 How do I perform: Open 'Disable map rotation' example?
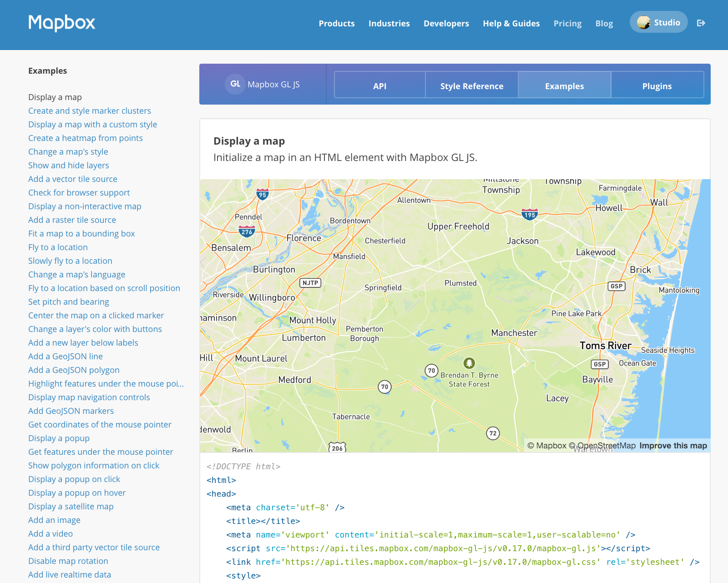point(68,561)
